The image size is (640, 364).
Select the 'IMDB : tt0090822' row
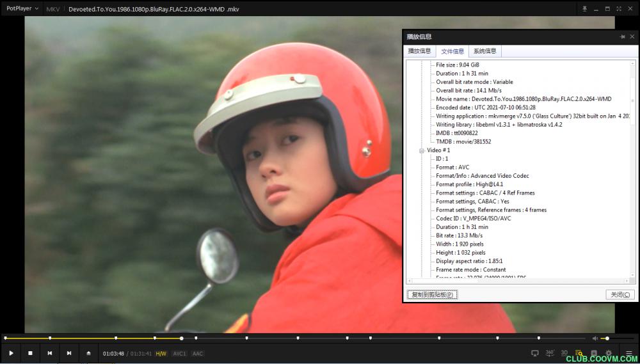(457, 134)
